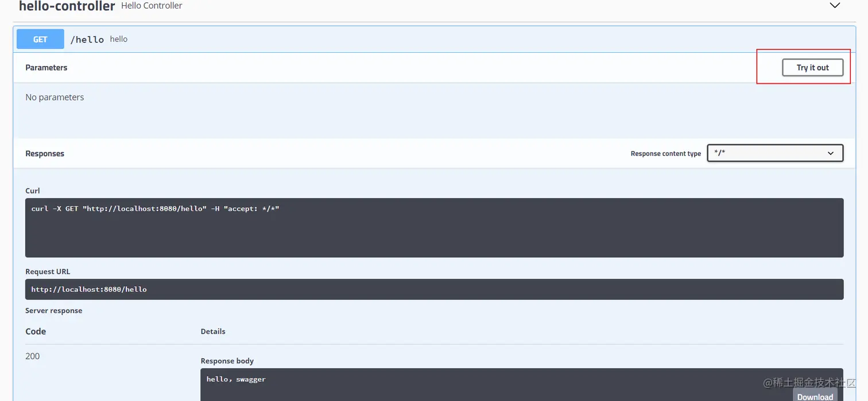
Task: Download the response body
Action: 815,396
